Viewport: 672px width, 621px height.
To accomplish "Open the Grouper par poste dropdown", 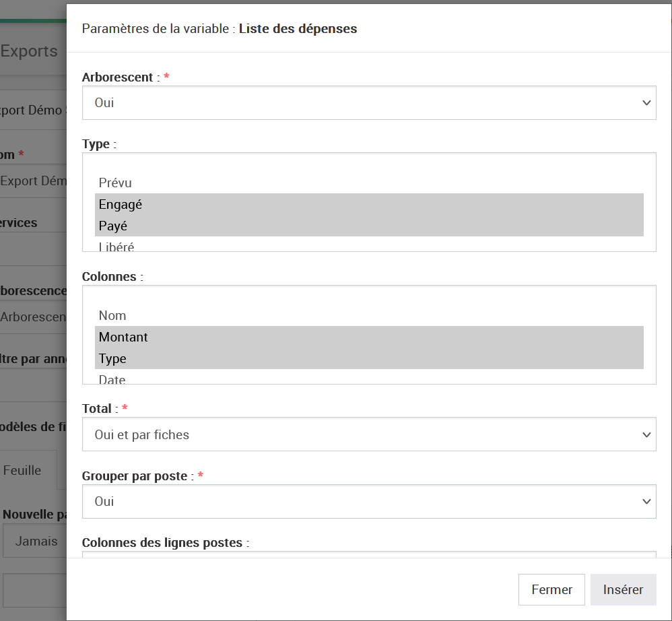I will (368, 502).
